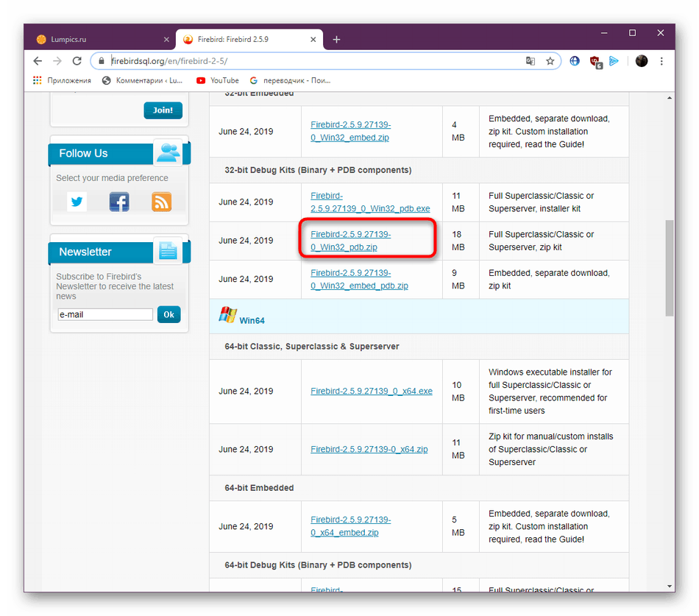
Task: Click the address bar URL
Action: (169, 61)
